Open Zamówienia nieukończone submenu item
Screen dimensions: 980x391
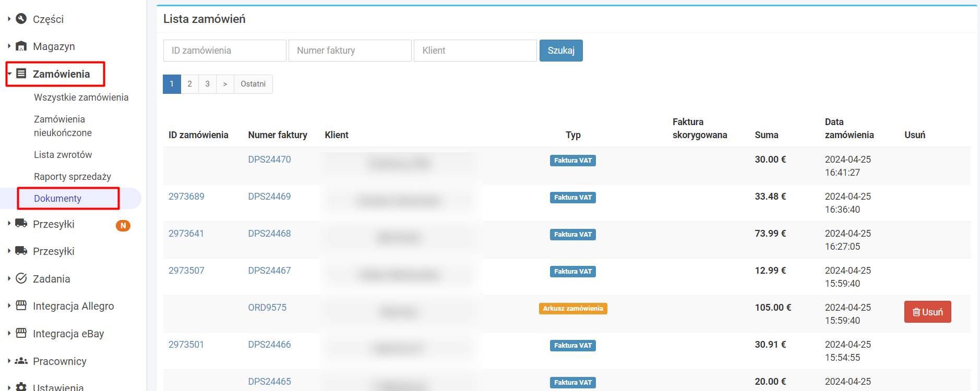click(x=63, y=126)
